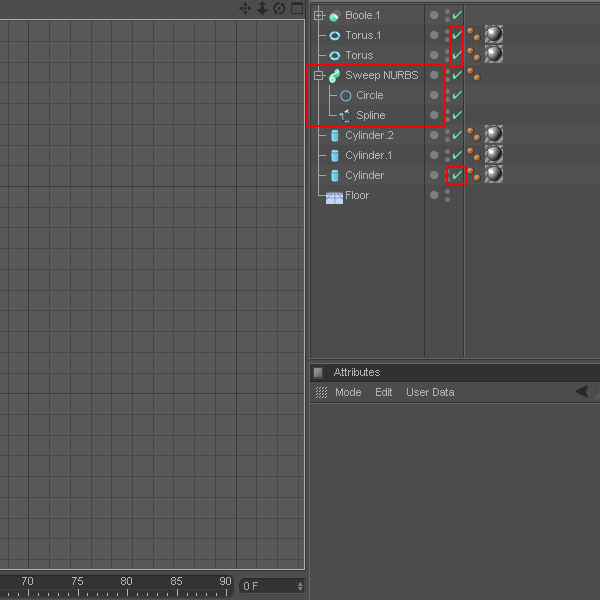This screenshot has width=600, height=600.
Task: Toggle the Cylinder enable checkmark
Action: pos(457,175)
